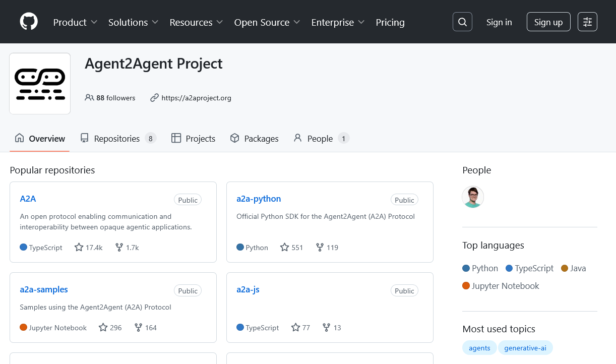Visit https://a2aproject.org website link

point(196,98)
